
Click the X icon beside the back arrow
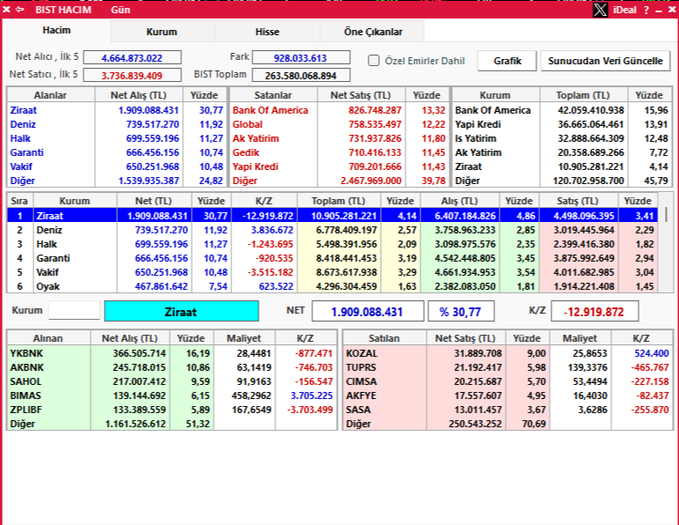click(x=6, y=10)
